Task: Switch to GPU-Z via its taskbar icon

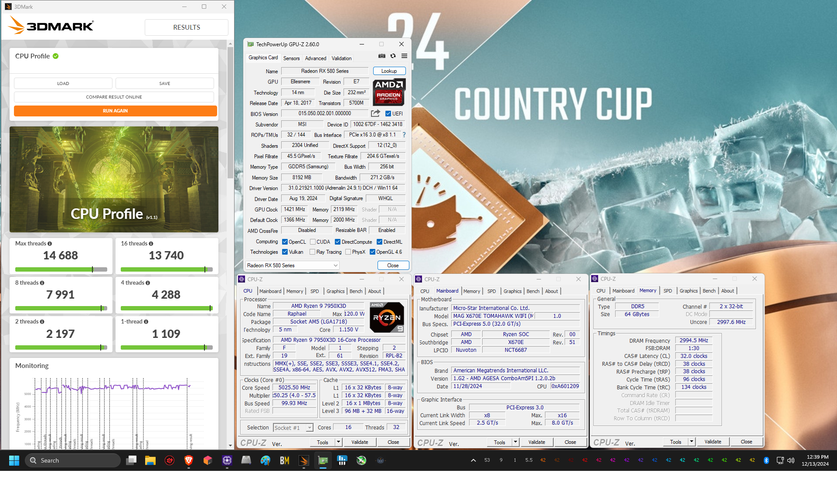Action: [x=323, y=460]
